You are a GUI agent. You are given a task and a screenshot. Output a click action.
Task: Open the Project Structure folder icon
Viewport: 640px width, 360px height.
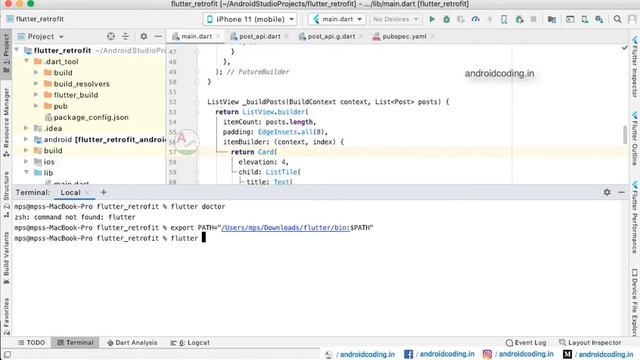(x=552, y=19)
